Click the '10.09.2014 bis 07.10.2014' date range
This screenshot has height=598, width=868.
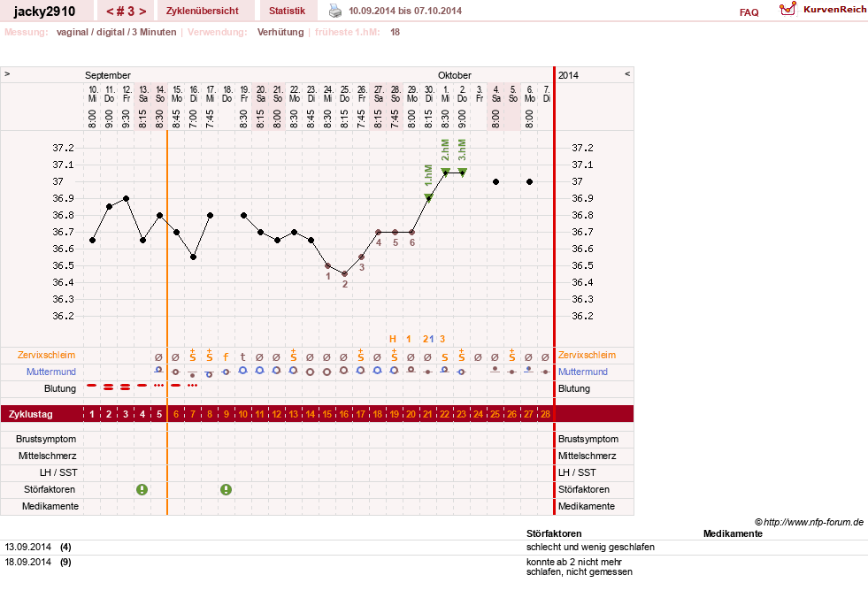click(405, 11)
